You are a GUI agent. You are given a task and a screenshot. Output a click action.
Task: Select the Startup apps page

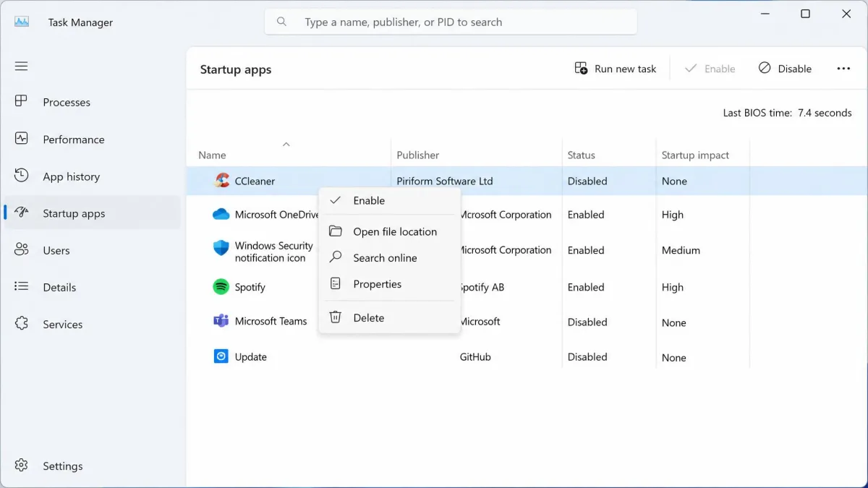point(93,213)
